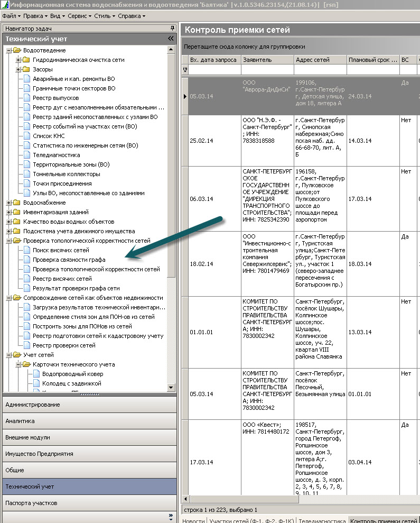Open the Вид menu
Viewport: 420px width, 523px height.
[58, 16]
